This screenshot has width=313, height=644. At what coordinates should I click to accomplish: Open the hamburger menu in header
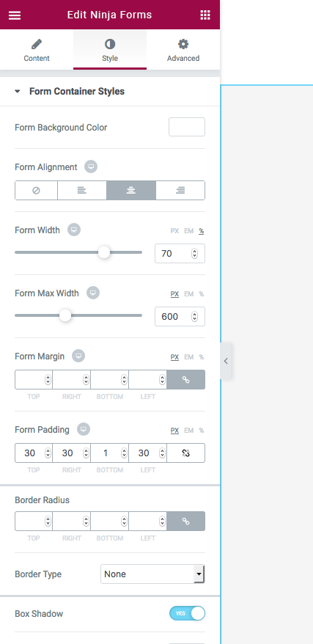tap(15, 15)
